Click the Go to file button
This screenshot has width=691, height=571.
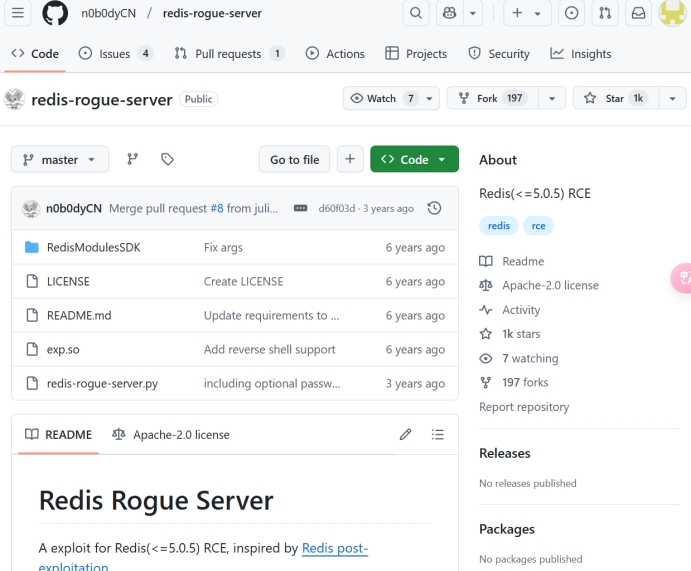294,159
